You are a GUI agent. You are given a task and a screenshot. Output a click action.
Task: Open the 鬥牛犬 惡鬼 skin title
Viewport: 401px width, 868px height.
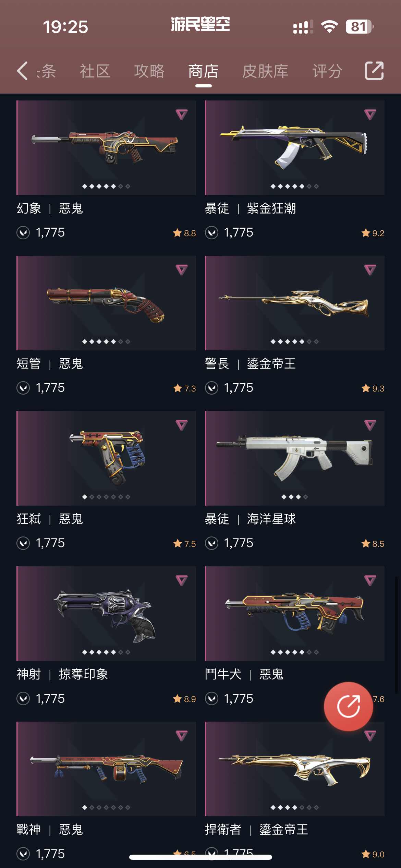pos(244,674)
